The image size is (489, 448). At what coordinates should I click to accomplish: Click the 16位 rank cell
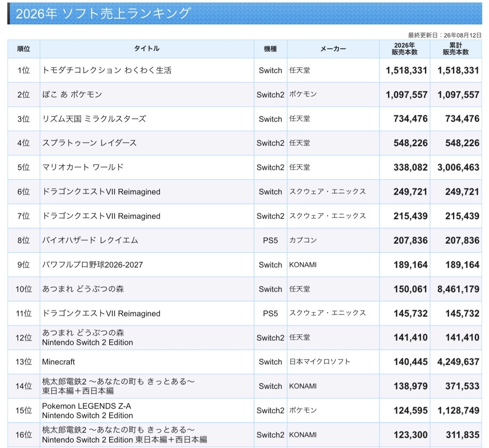tap(24, 435)
